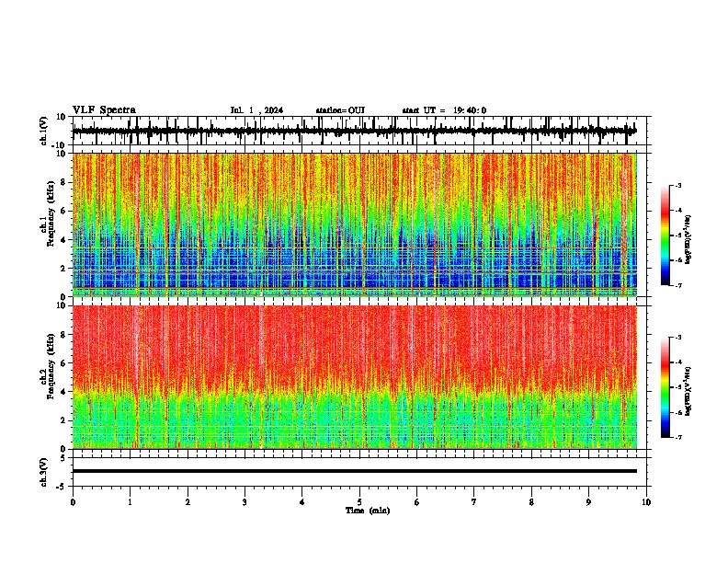Click the "-7" label on ch.2 color bar
The width and height of the screenshot is (728, 563).
point(678,437)
